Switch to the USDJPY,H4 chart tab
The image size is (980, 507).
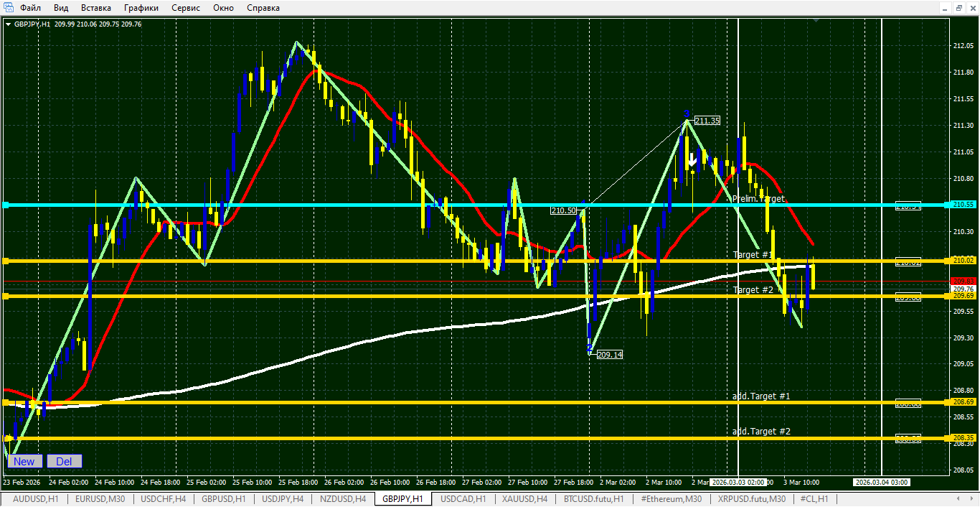[x=283, y=498]
